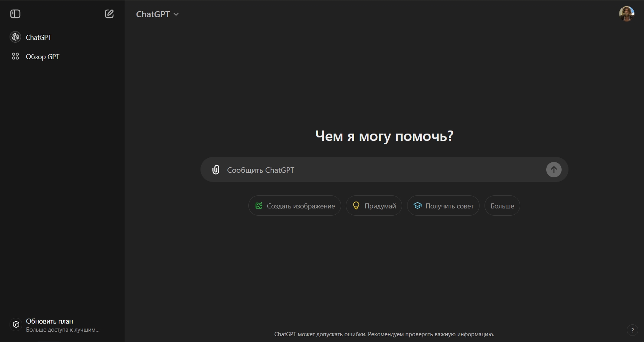Image resolution: width=644 pixels, height=342 pixels.
Task: Choose the Получить совет suggestion
Action: coord(443,206)
